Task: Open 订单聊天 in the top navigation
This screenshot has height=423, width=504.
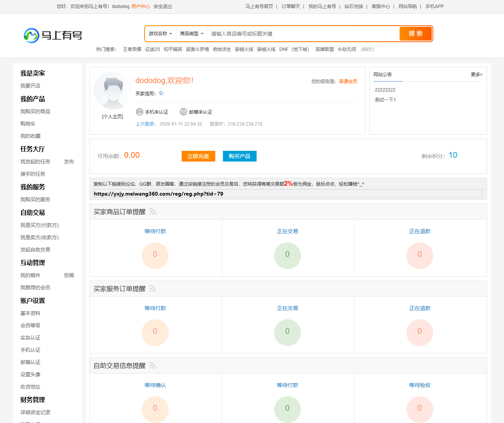Action: [x=291, y=7]
